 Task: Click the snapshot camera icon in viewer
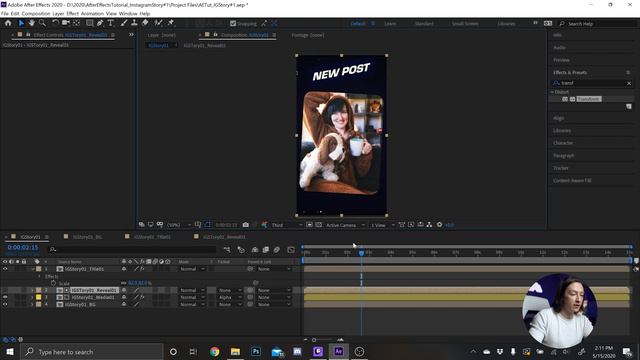pos(246,225)
